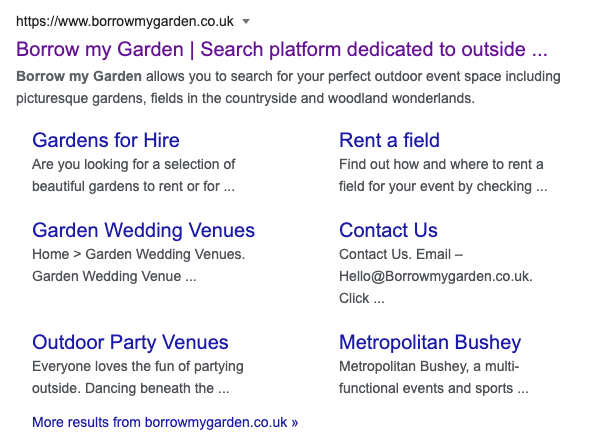Visit the Rent a field sitelink

click(x=389, y=140)
